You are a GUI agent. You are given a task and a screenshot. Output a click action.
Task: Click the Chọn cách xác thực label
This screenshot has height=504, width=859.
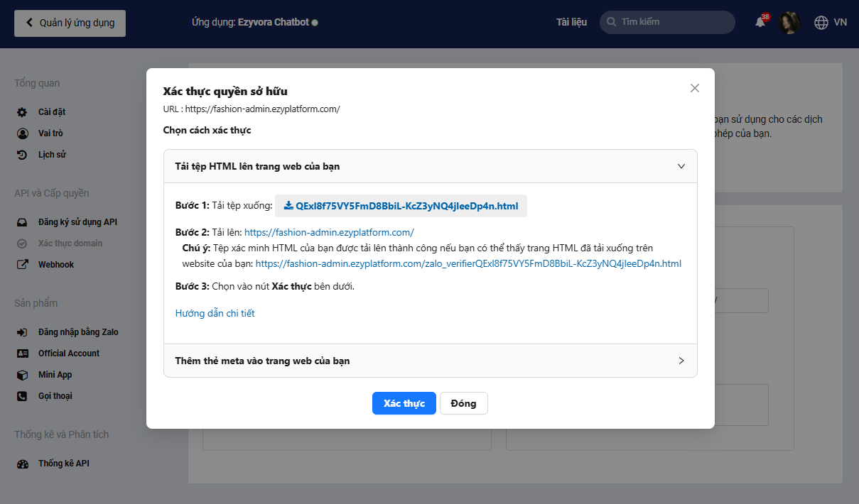click(x=207, y=131)
